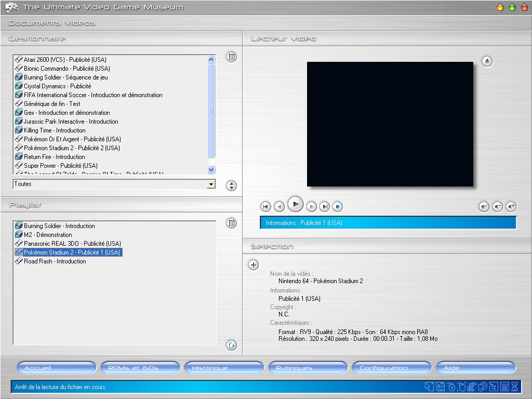Select Bionic Commando - Publicité (USA)

pos(62,68)
